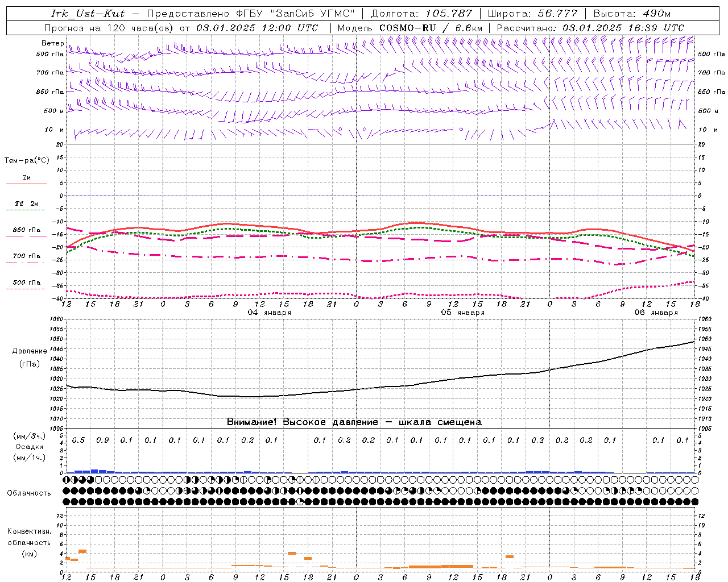Click the 0.5 precipitation value
The width and height of the screenshot is (728, 582).
78,440
